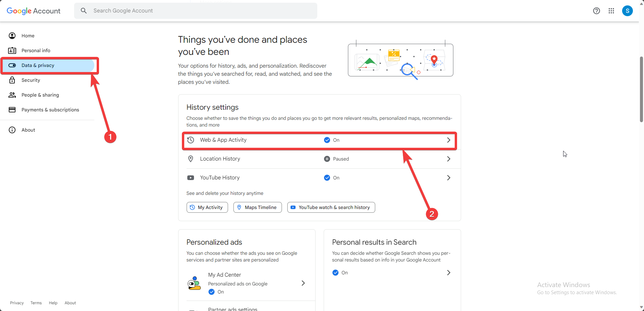Click the Web & App Activity clock icon
This screenshot has width=644, height=311.
coord(191,140)
